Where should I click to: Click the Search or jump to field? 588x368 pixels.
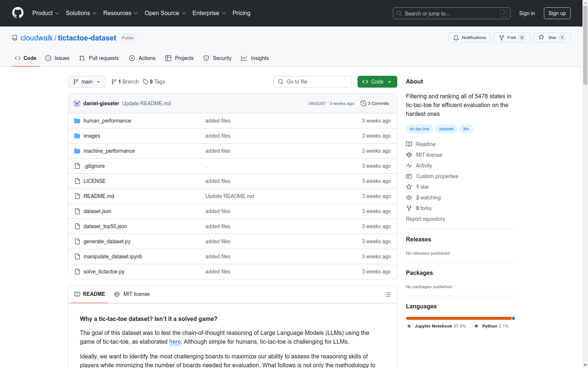(452, 13)
